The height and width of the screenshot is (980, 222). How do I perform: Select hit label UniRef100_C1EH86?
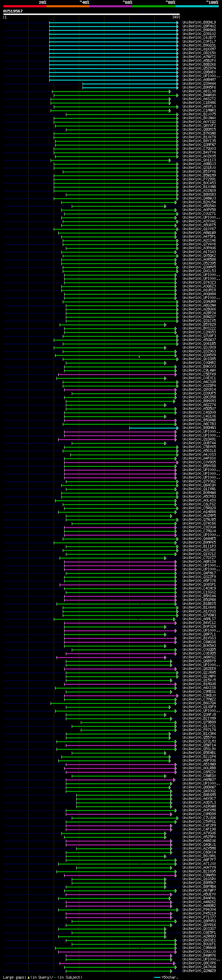[x=199, y=103]
